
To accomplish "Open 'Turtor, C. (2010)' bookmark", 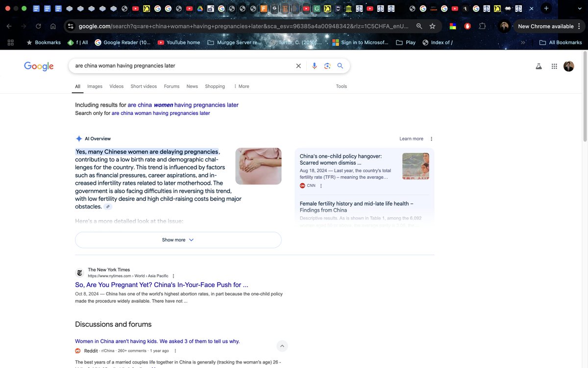I will point(297,43).
